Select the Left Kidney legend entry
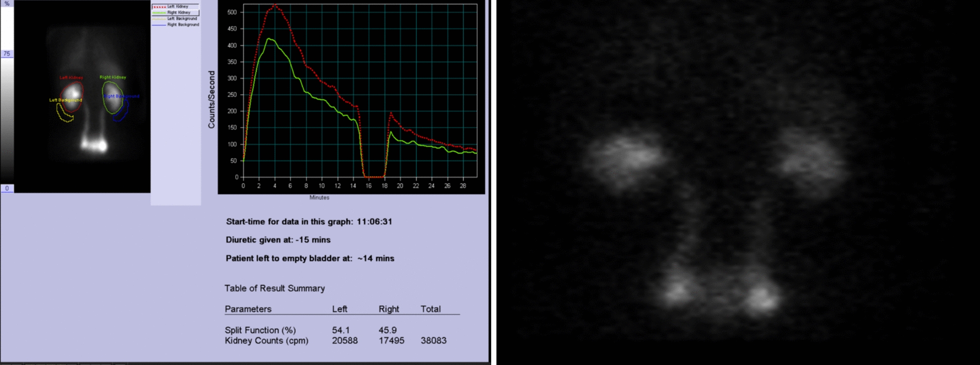980x365 pixels. click(176, 7)
